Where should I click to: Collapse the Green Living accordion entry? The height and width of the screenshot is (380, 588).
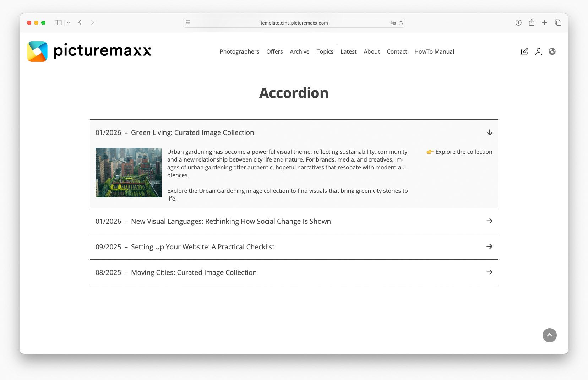[x=490, y=132]
